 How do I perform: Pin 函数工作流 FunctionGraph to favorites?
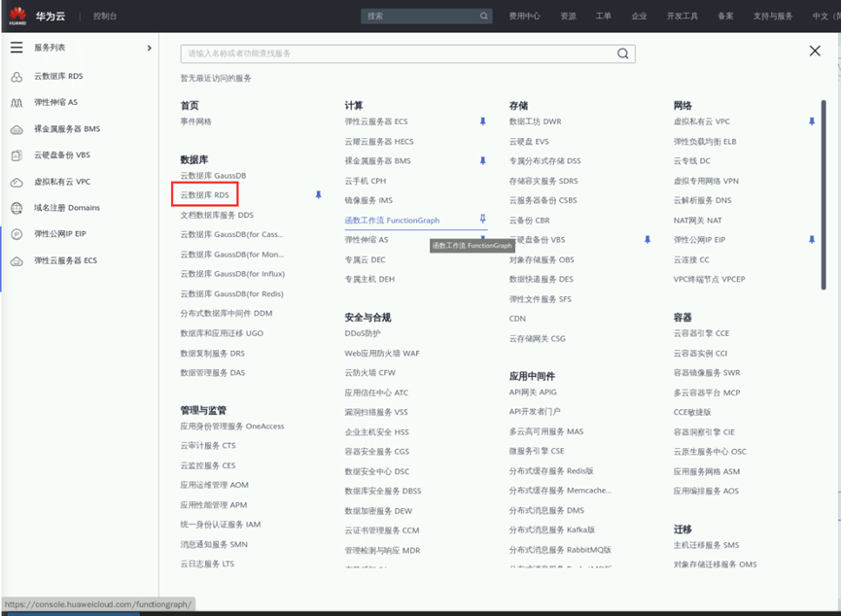click(482, 219)
